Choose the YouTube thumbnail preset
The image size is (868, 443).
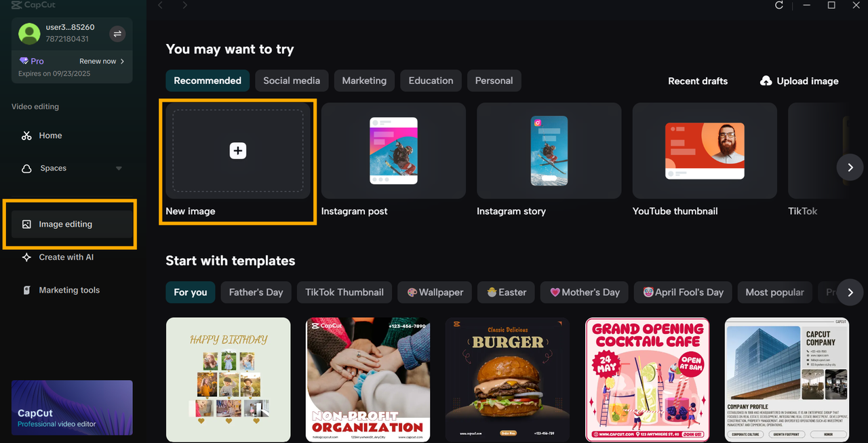pos(705,151)
